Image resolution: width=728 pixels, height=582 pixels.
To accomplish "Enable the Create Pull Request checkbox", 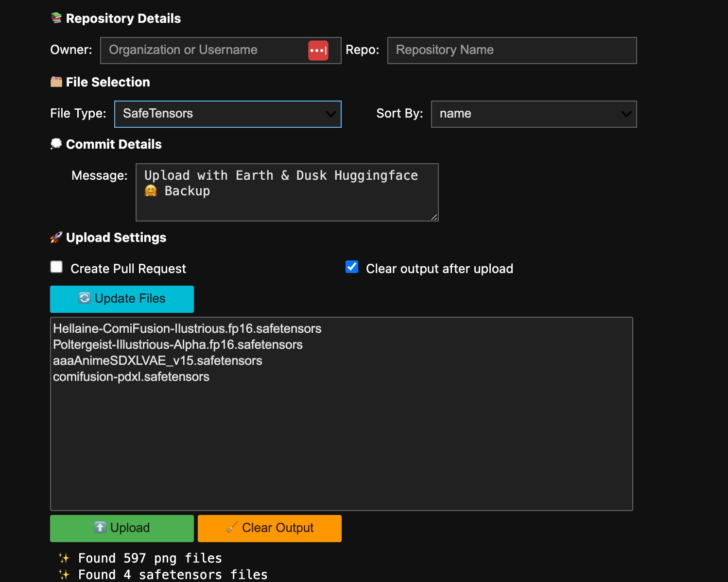I will [x=57, y=267].
